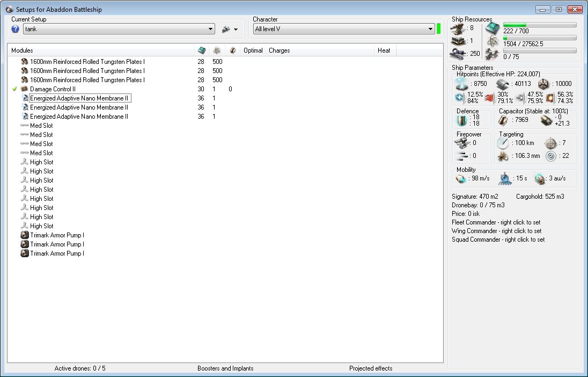This screenshot has height=377, width=588.
Task: Click the Heat column header
Action: [384, 50]
